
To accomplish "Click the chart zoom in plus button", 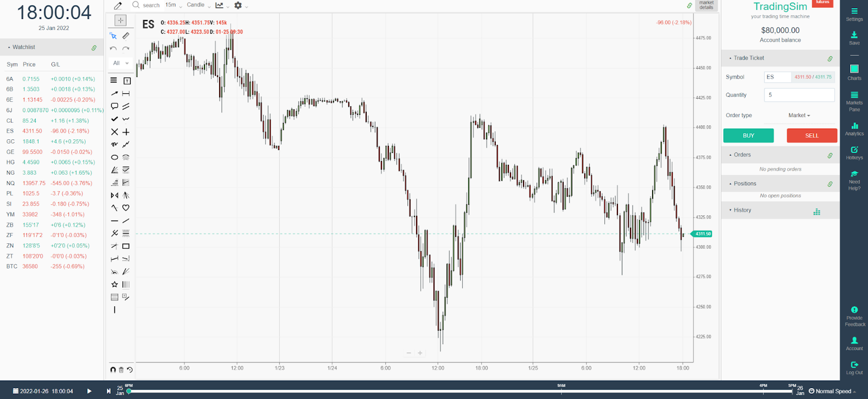I will click(420, 353).
